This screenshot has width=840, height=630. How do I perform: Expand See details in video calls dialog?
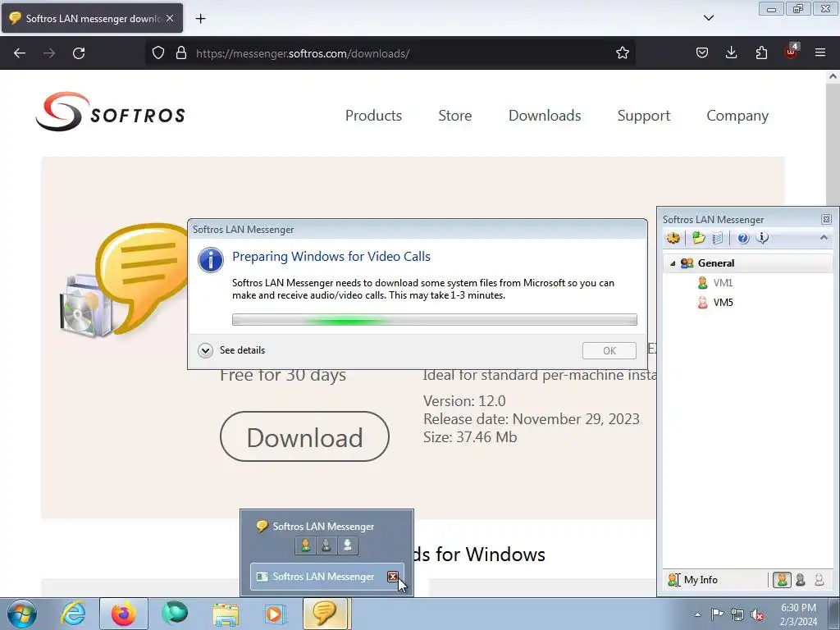pyautogui.click(x=231, y=350)
